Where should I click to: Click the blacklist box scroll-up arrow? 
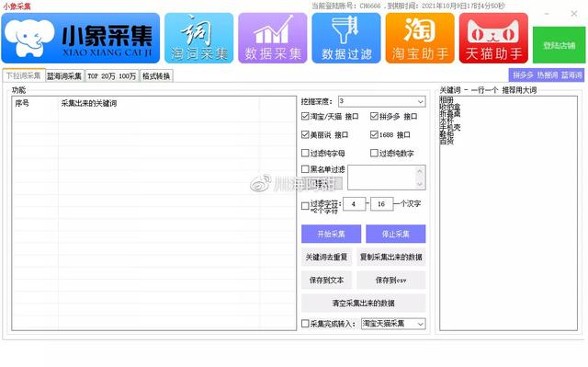(x=420, y=171)
